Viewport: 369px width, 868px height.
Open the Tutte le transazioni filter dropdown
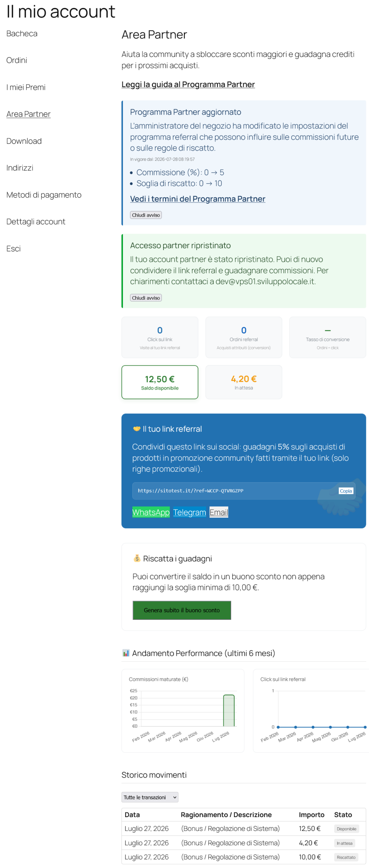pyautogui.click(x=150, y=797)
